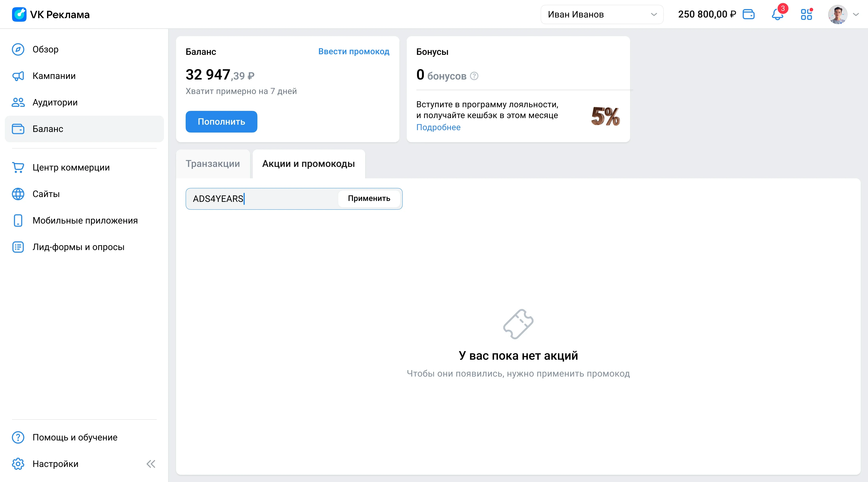
Task: Click the Настройки gear icon
Action: 18,464
